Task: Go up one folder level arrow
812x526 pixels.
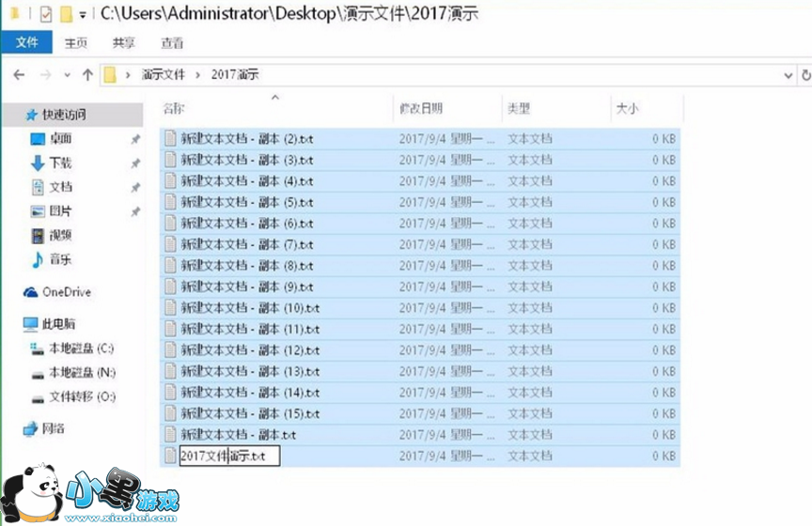Action: click(x=87, y=75)
